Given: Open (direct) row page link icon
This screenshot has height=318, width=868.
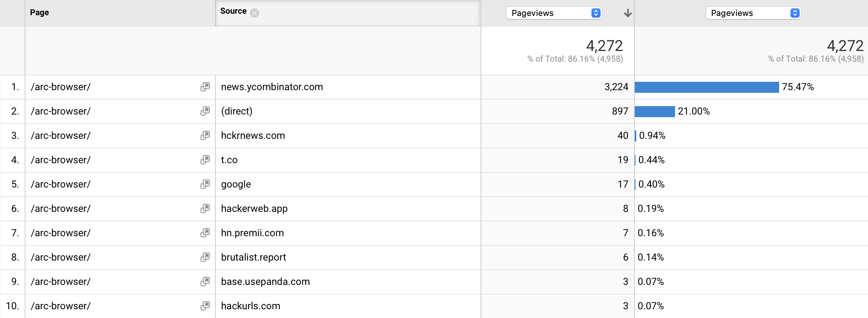Looking at the screenshot, I should click(x=205, y=111).
